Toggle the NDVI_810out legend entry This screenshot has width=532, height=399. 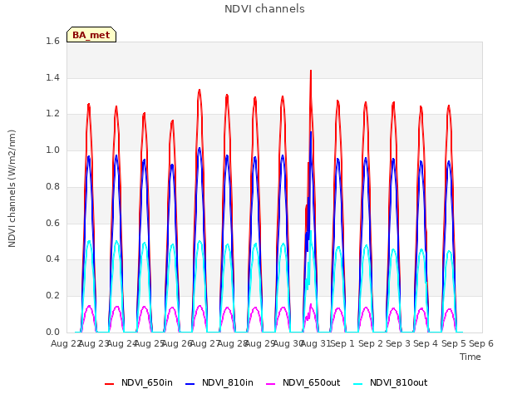[x=390, y=383]
